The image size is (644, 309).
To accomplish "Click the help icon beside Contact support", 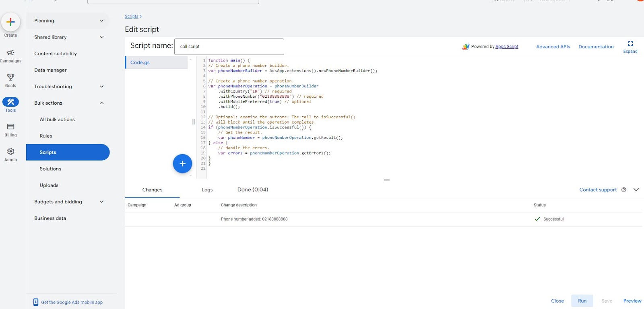I will coord(624,190).
